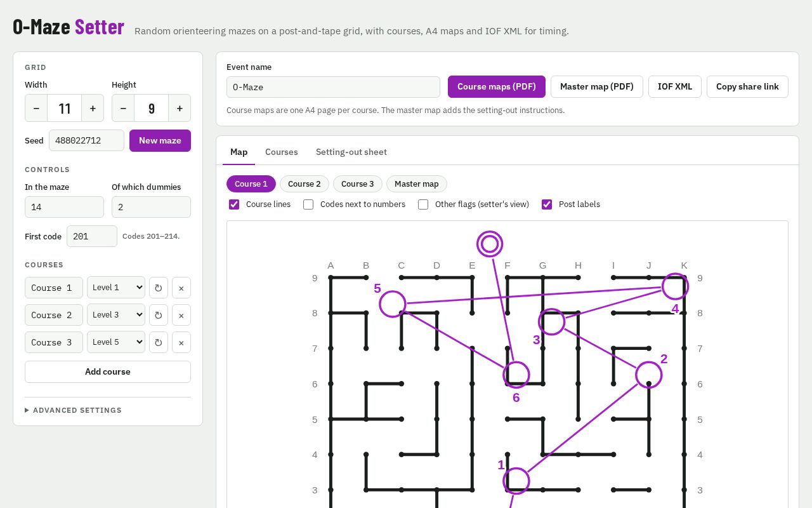
Task: Click the Add course button
Action: (108, 372)
